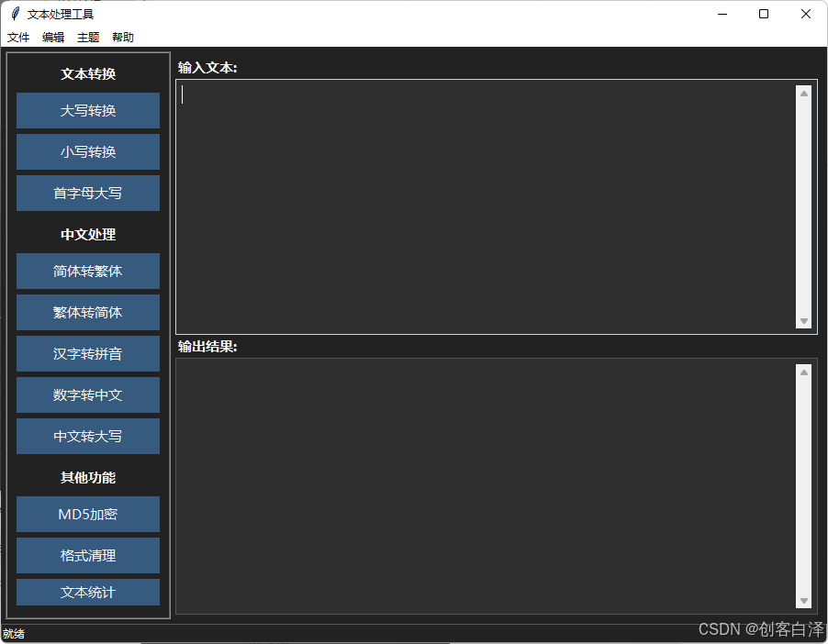Click the 大写转换 button
Screen dimensions: 828x644
tap(87, 110)
